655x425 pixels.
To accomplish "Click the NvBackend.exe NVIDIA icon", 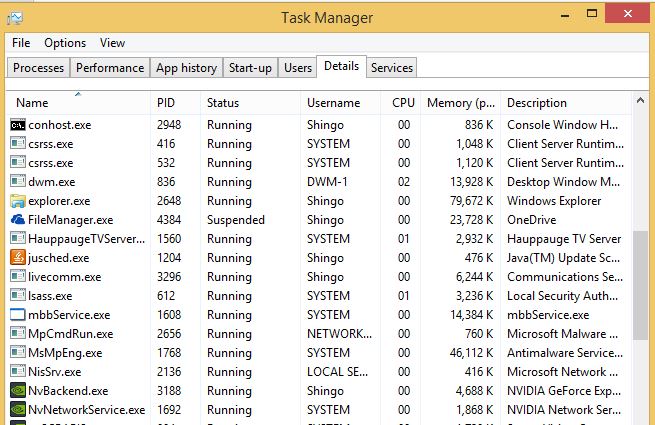I will pos(18,391).
